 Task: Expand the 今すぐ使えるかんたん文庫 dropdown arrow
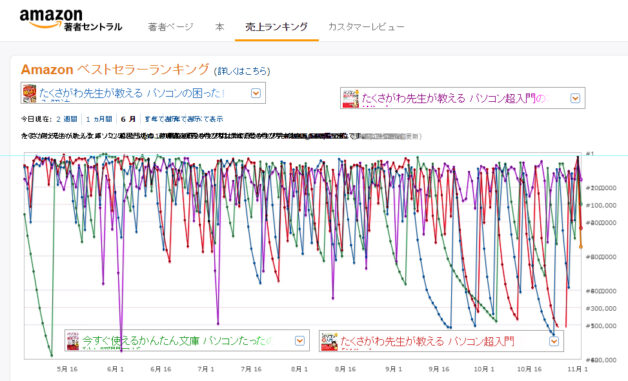click(x=300, y=341)
